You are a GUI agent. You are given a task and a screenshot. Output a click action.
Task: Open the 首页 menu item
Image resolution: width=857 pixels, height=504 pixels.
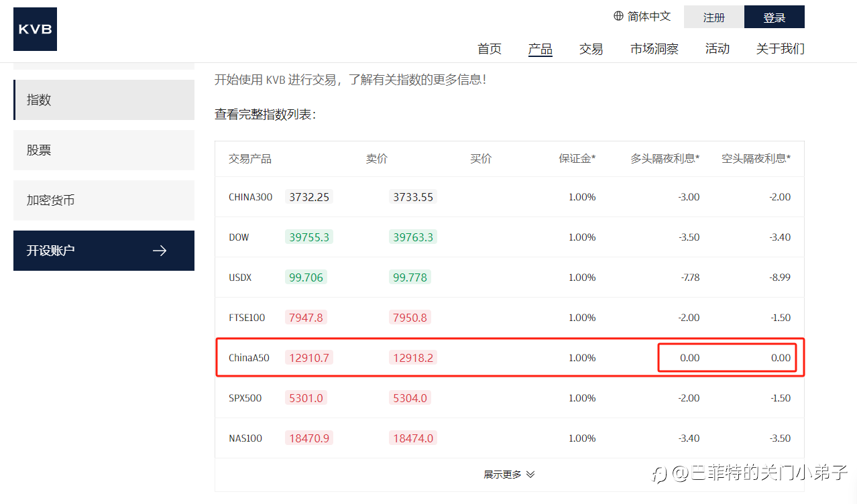click(490, 49)
